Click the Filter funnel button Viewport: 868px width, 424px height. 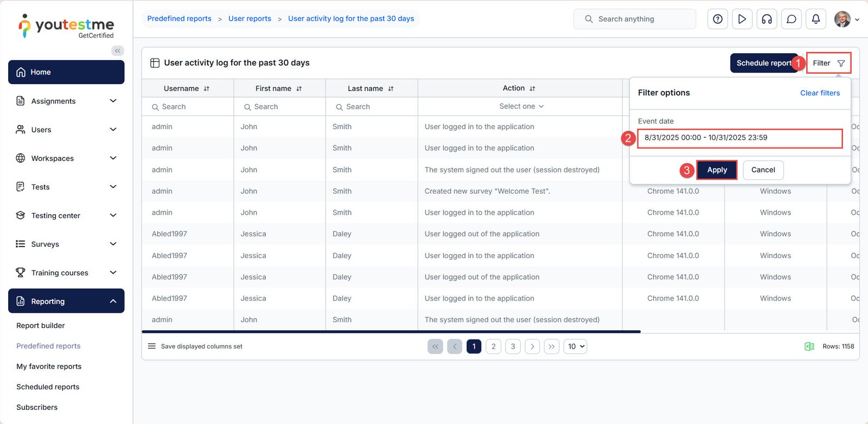pyautogui.click(x=828, y=63)
